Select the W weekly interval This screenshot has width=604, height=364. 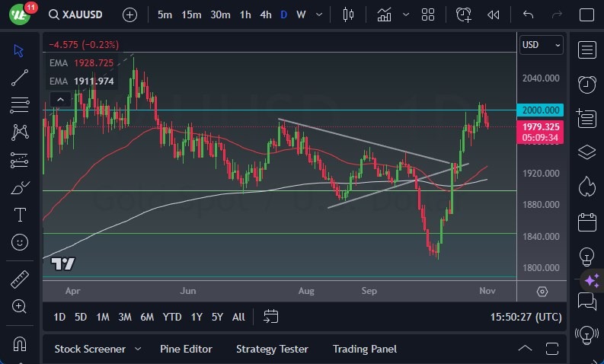[301, 14]
